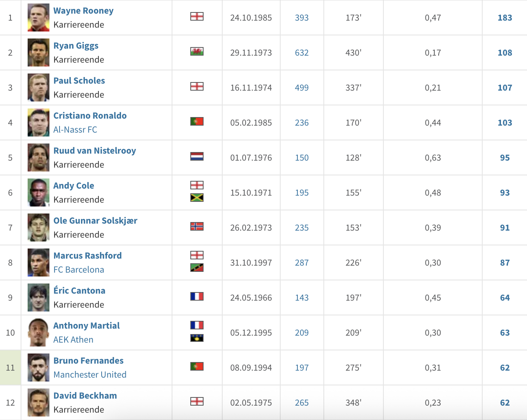This screenshot has width=527, height=420.
Task: Click Éric Cantona's France flag icon
Action: pyautogui.click(x=197, y=296)
